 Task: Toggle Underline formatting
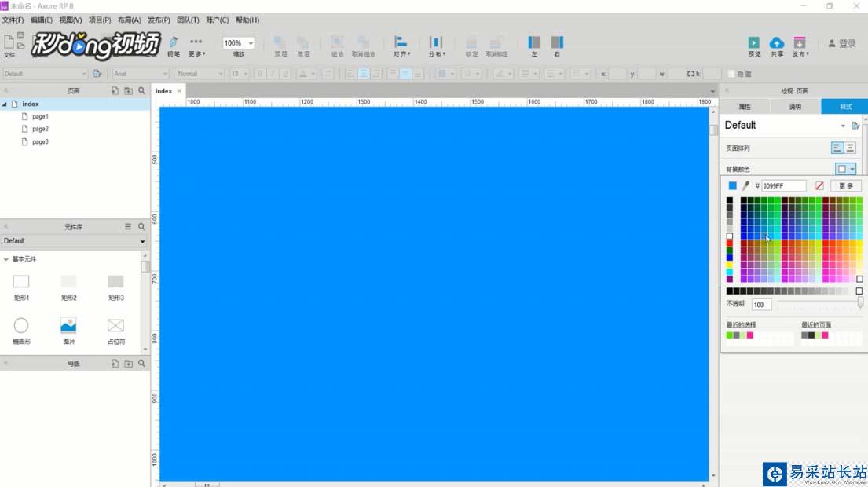click(286, 74)
